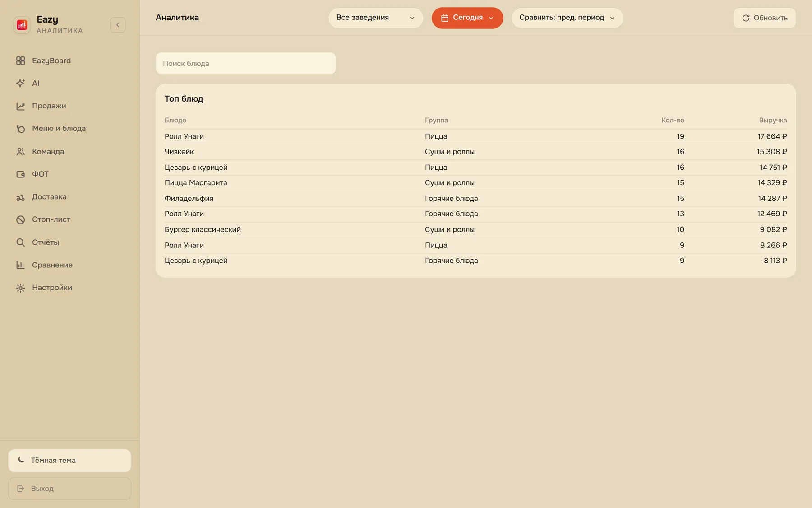812x508 pixels.
Task: Open Сравнить: пред. период dropdown
Action: pyautogui.click(x=567, y=18)
